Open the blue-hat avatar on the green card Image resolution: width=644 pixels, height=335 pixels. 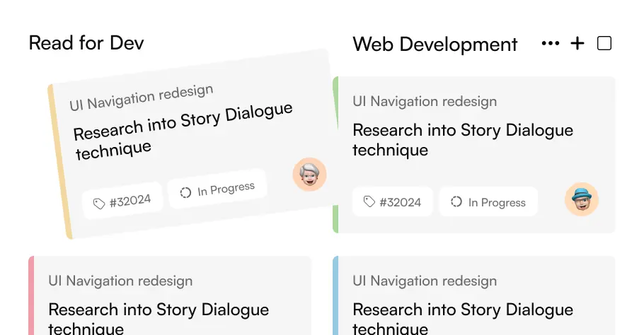tap(581, 199)
